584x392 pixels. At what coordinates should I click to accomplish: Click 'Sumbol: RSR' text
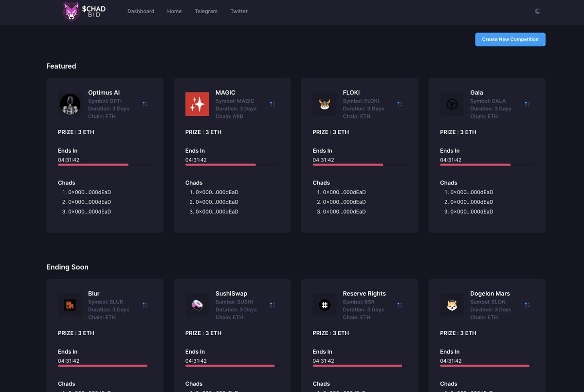tap(359, 302)
